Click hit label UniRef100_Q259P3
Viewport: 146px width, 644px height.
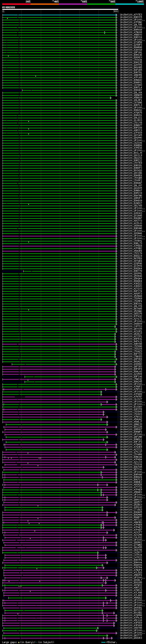click(131, 45)
